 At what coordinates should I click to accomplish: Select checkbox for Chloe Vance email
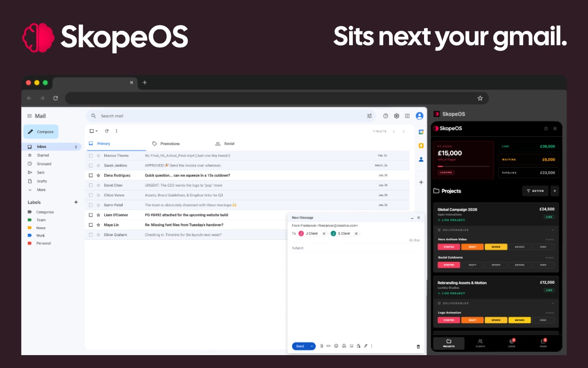coord(91,195)
